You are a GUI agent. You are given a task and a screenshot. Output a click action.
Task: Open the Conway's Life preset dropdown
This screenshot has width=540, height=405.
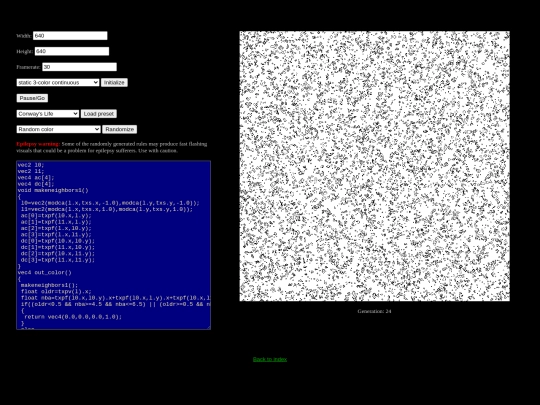point(48,114)
